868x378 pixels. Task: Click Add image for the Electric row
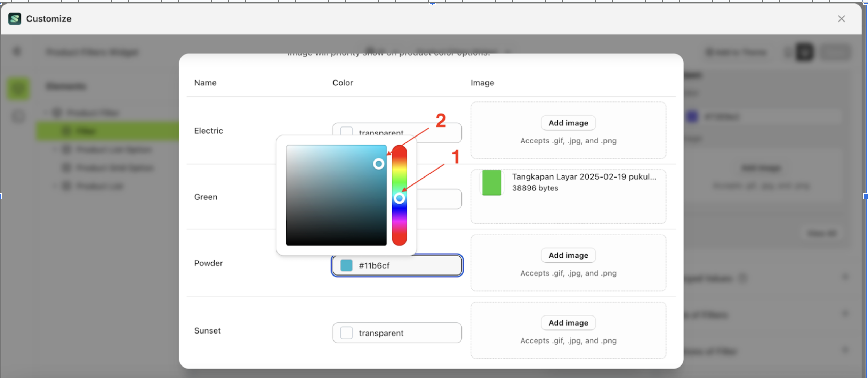[568, 123]
